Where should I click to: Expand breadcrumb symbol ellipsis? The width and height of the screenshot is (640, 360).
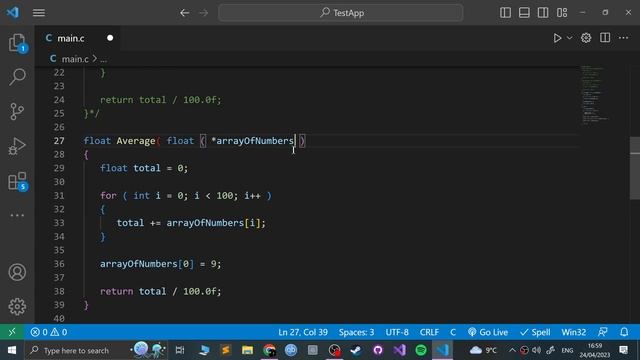[x=103, y=60]
